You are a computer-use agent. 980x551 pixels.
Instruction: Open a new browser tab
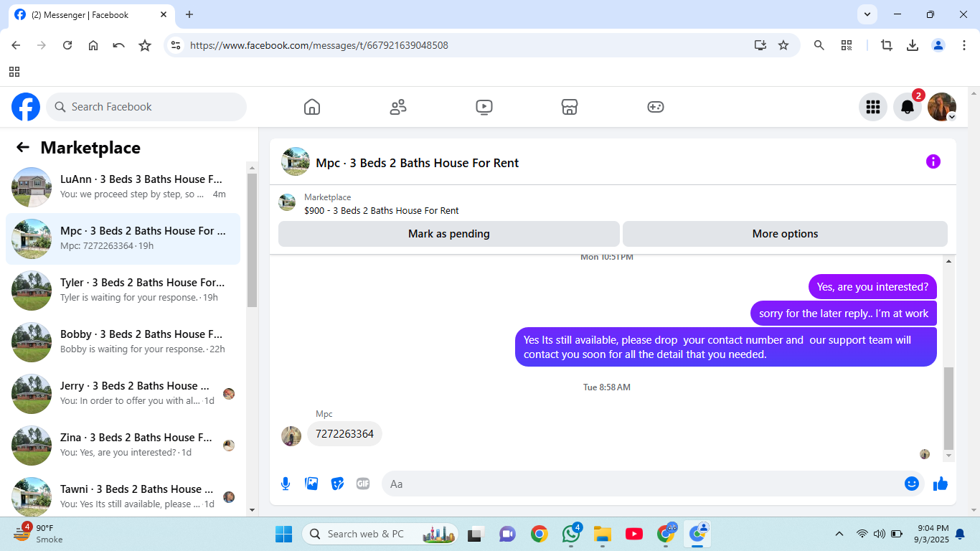coord(189,14)
